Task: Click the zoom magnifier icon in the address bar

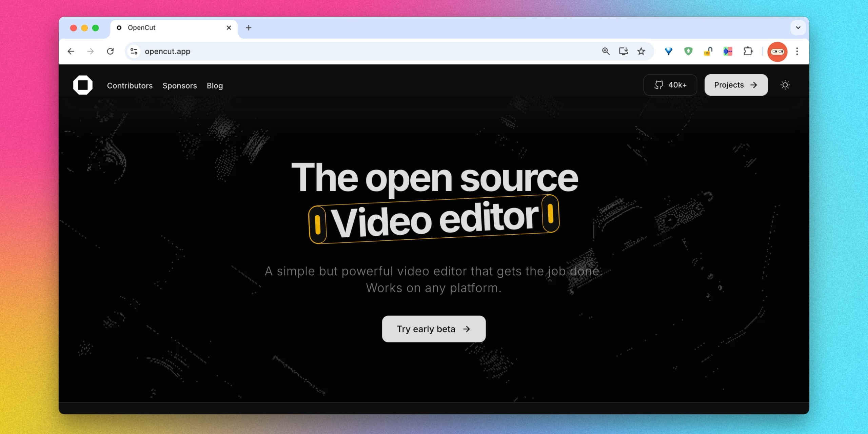Action: pos(606,51)
